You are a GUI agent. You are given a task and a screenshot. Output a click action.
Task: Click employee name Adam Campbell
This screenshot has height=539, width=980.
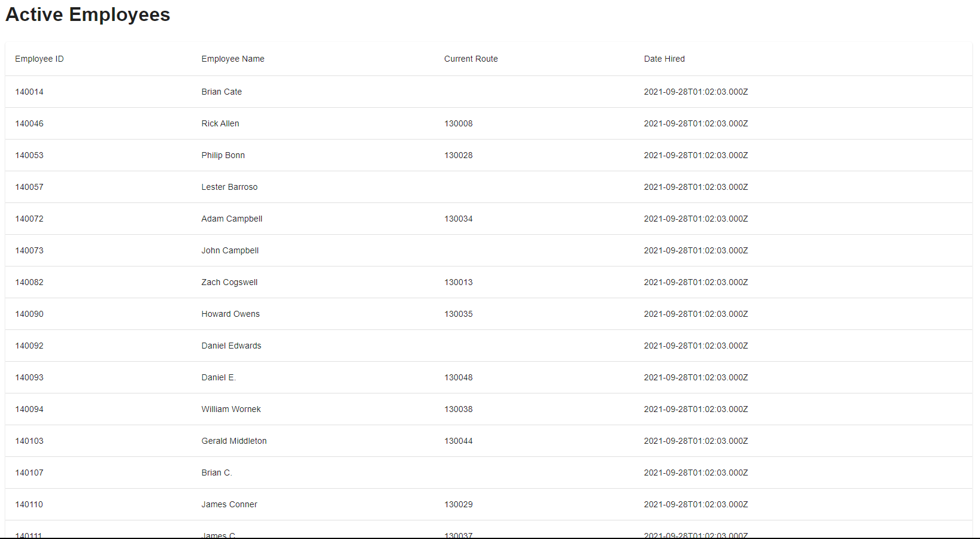232,219
